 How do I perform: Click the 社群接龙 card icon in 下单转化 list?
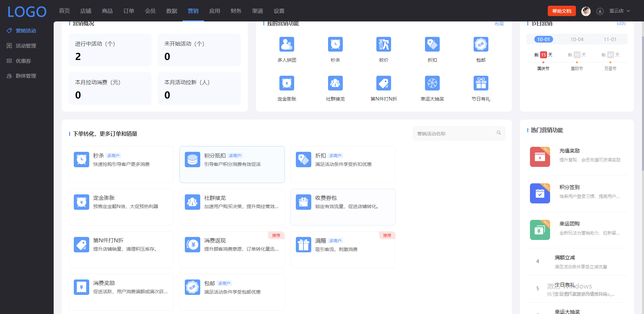193,202
